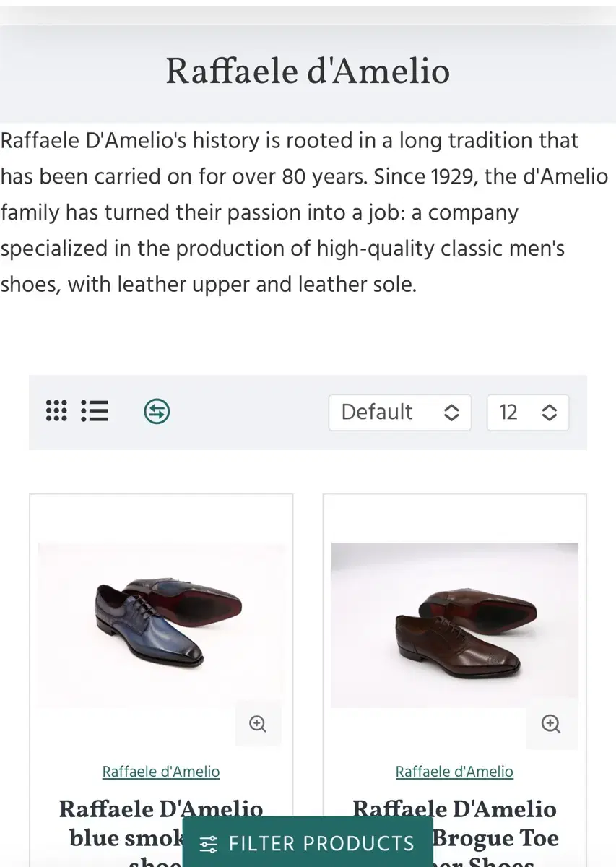
Task: Open the Default sort dropdown
Action: point(400,413)
